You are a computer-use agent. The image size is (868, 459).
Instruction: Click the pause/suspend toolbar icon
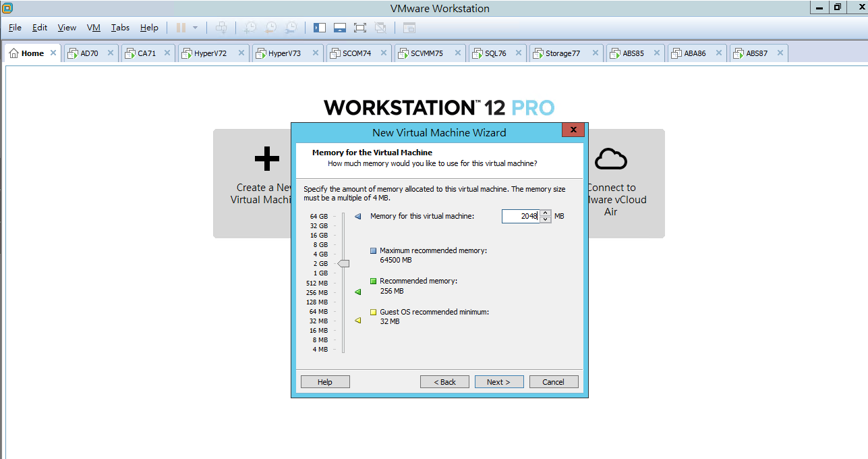click(x=181, y=28)
